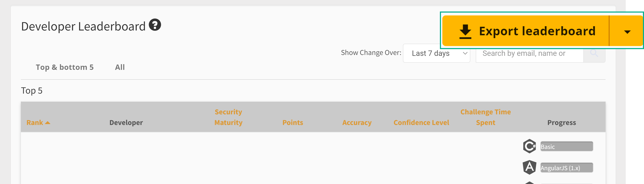
Task: Sort by Confidence Level column
Action: click(421, 122)
